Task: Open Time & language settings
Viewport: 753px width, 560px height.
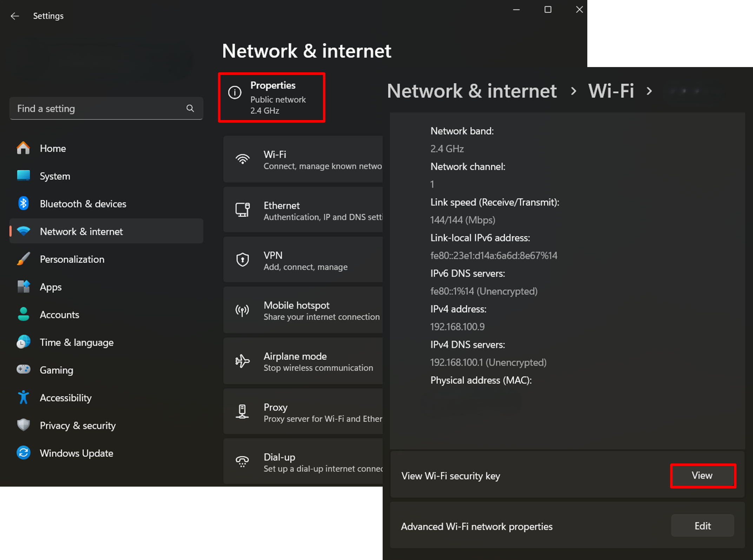Action: (x=106, y=342)
